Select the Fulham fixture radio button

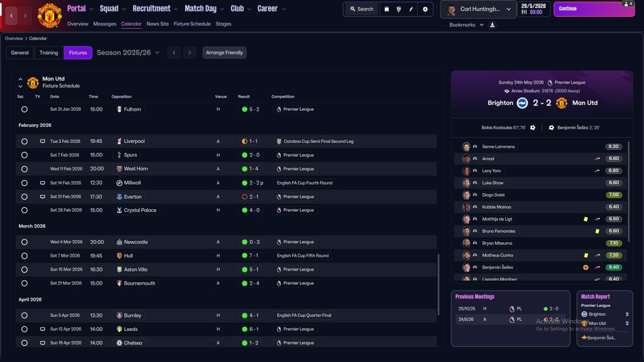(x=24, y=109)
